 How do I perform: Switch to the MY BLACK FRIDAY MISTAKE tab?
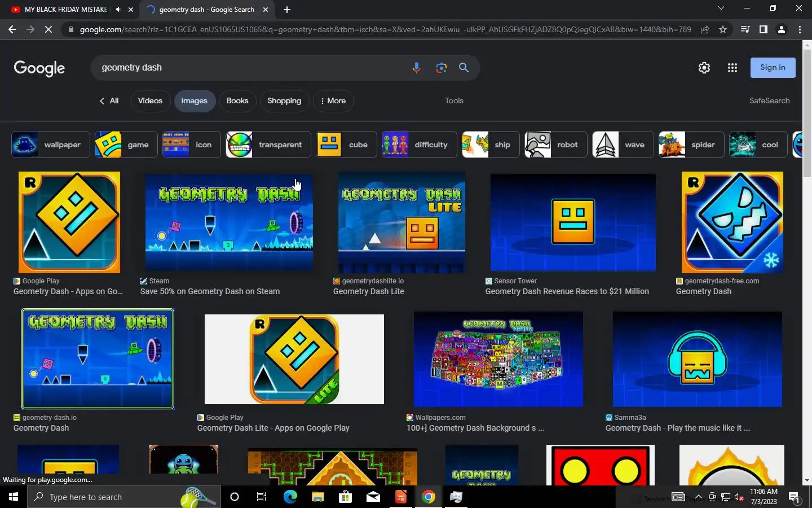[x=66, y=10]
